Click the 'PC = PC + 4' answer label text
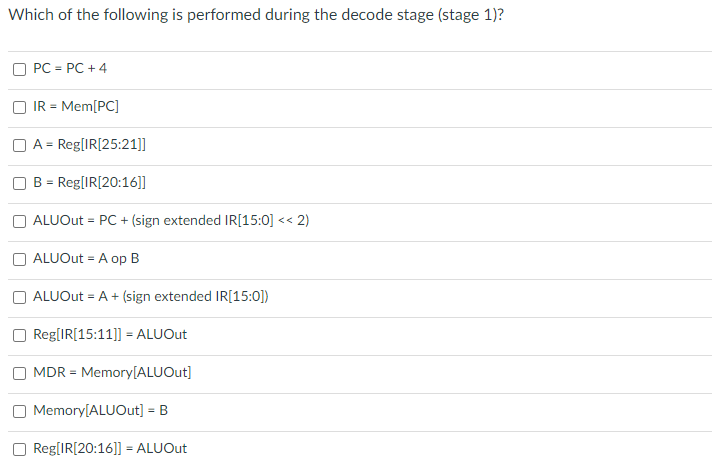Image resolution: width=724 pixels, height=473 pixels. [70, 68]
